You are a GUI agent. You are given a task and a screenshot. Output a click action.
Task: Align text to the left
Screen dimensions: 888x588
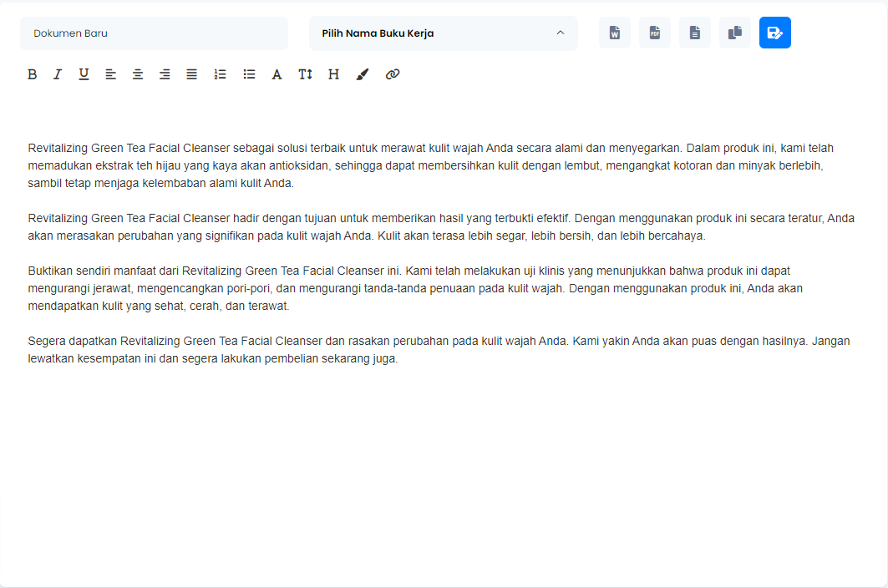click(111, 74)
